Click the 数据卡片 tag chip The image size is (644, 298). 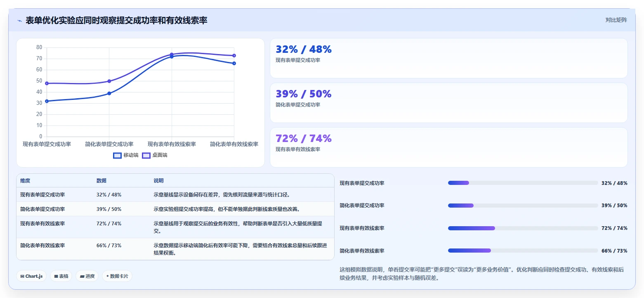117,276
